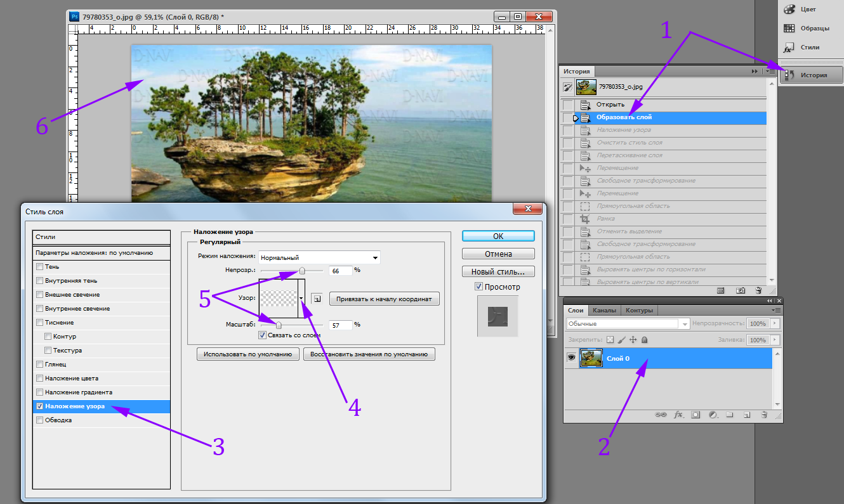Lock transparent pixels icon

point(610,340)
